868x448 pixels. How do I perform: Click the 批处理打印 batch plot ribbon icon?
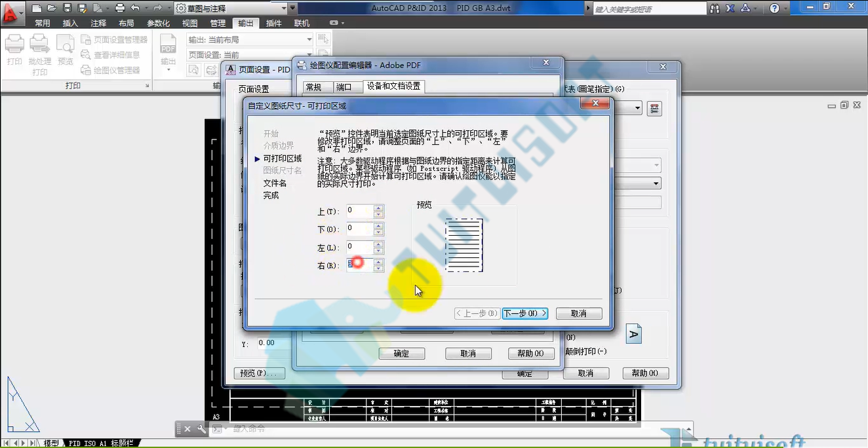(40, 55)
